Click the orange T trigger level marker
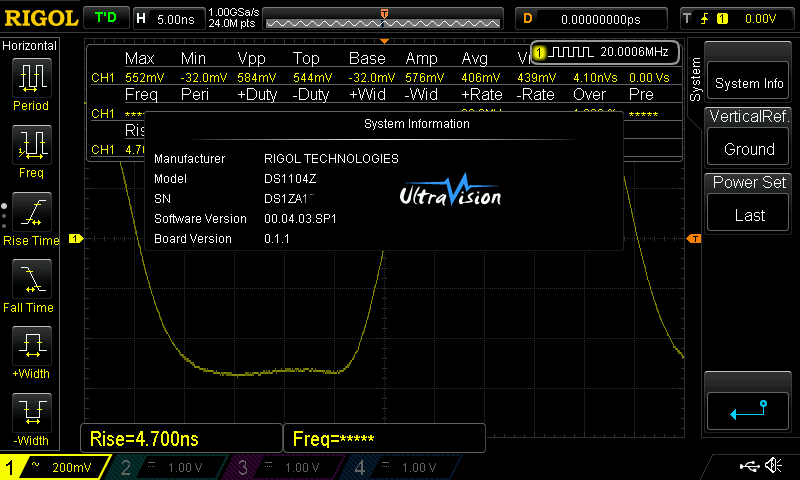The height and width of the screenshot is (480, 800). pos(694,239)
